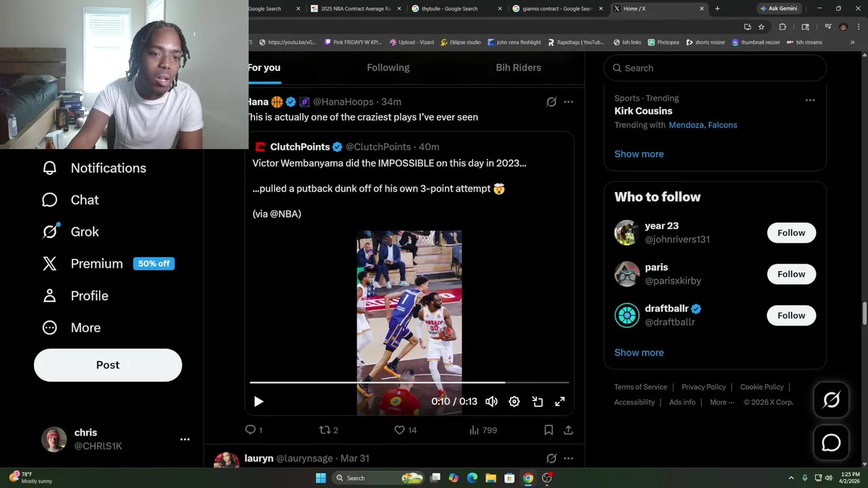
Task: Open Grok from the sidebar
Action: point(71,232)
